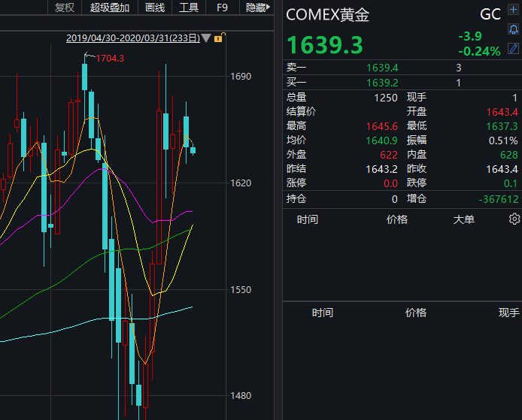Click the COMEX黄金 instrument title
This screenshot has width=522, height=420.
tap(328, 15)
